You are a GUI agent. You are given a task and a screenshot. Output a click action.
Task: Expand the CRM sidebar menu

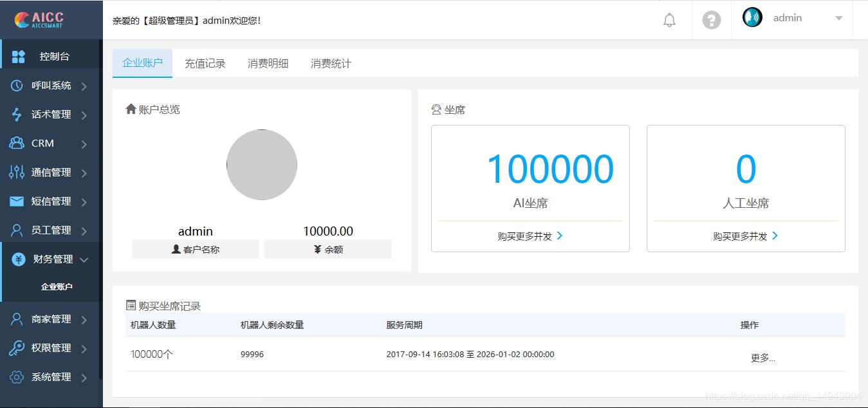pyautogui.click(x=84, y=144)
